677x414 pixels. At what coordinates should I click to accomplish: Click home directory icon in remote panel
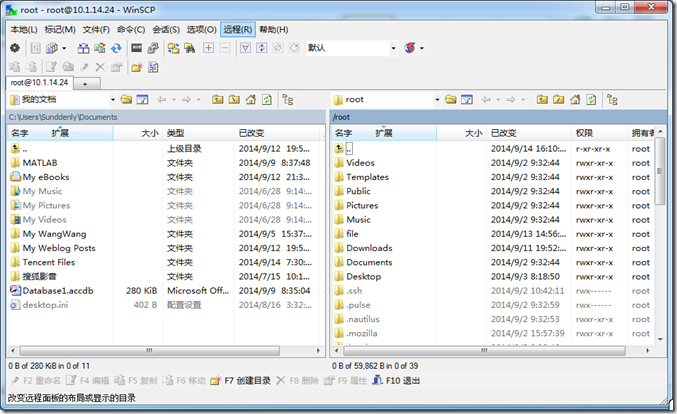(575, 100)
